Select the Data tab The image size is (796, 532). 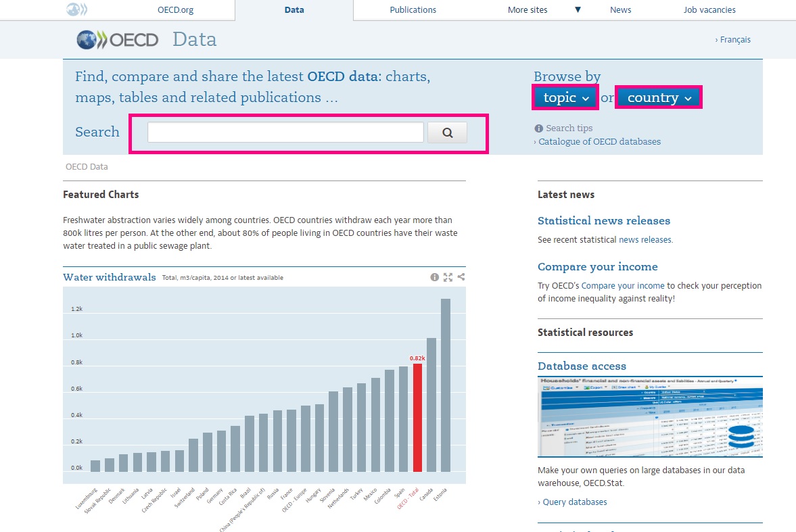tap(294, 9)
